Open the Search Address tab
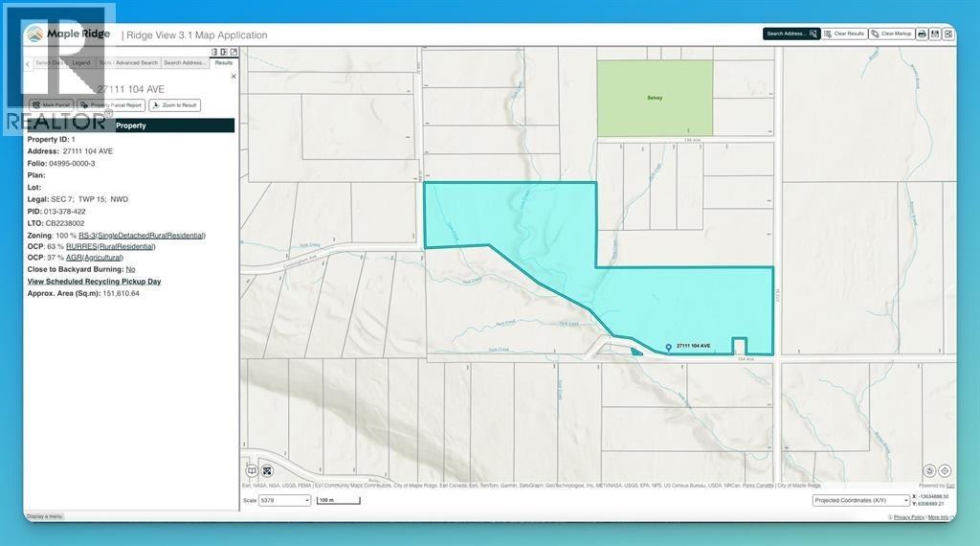Screen dimensions: 980x546 point(184,63)
